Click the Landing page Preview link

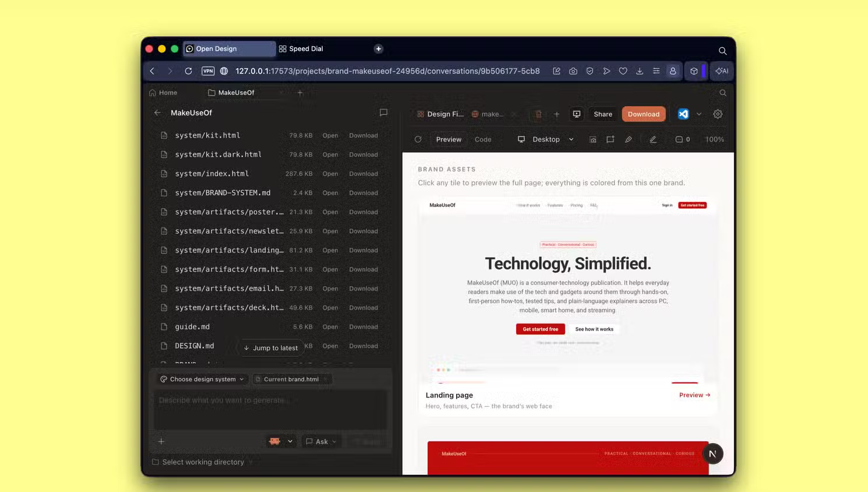[694, 395]
